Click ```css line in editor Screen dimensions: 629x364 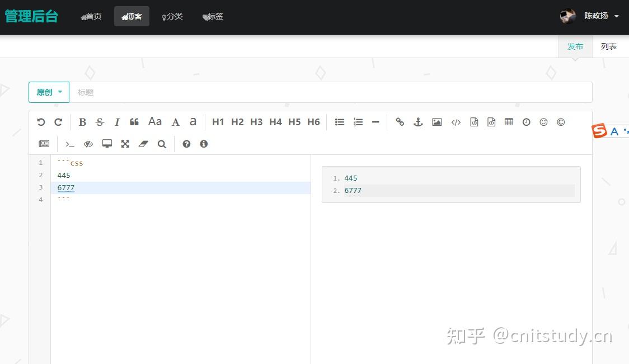[x=70, y=163]
